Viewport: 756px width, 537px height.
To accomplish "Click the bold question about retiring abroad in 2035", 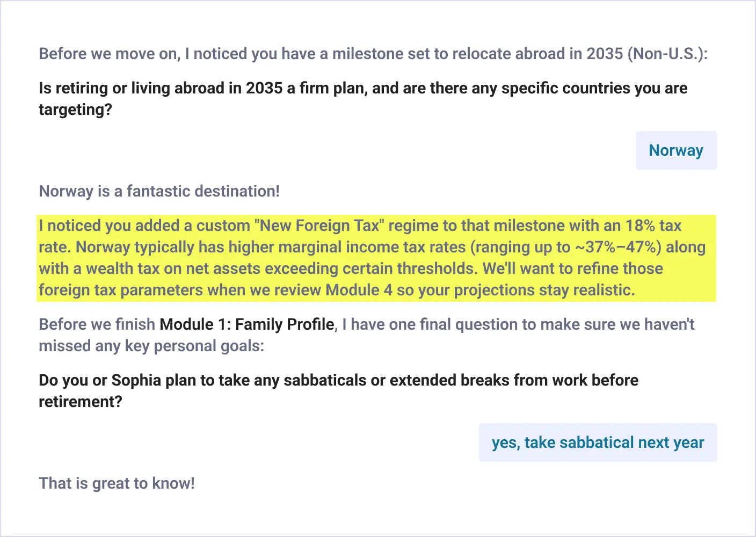I will pyautogui.click(x=363, y=99).
